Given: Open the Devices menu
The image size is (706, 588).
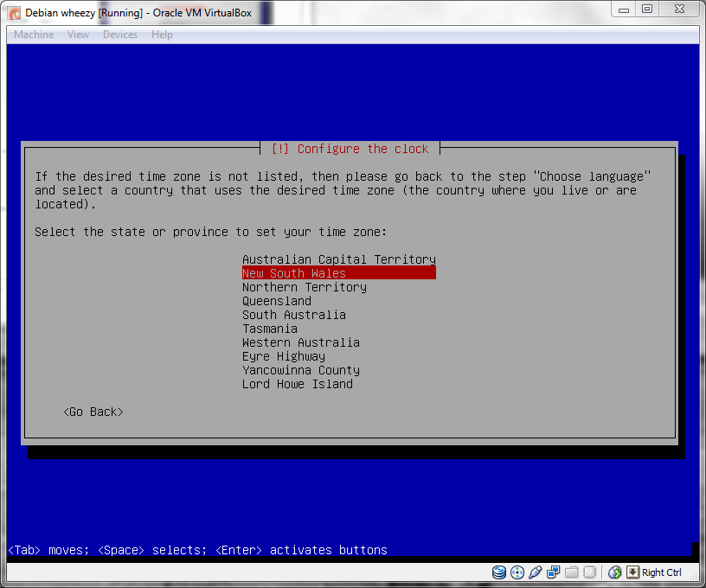Looking at the screenshot, I should (120, 35).
